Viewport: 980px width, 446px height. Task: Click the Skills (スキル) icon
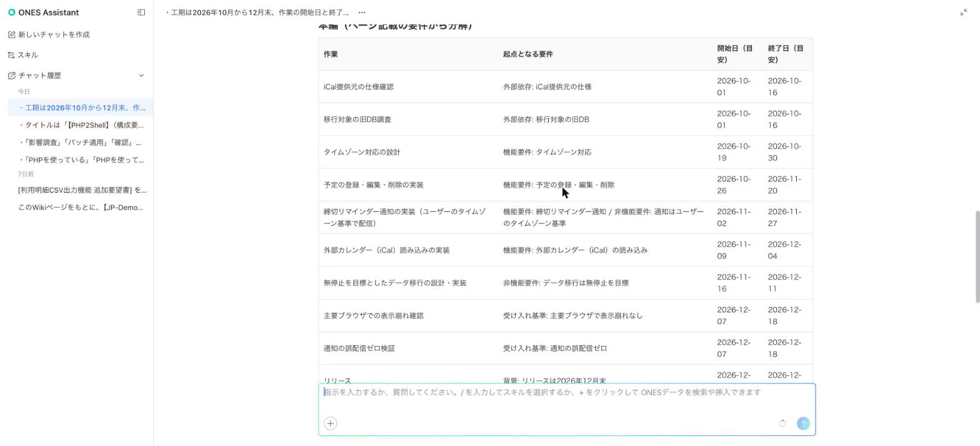(11, 55)
